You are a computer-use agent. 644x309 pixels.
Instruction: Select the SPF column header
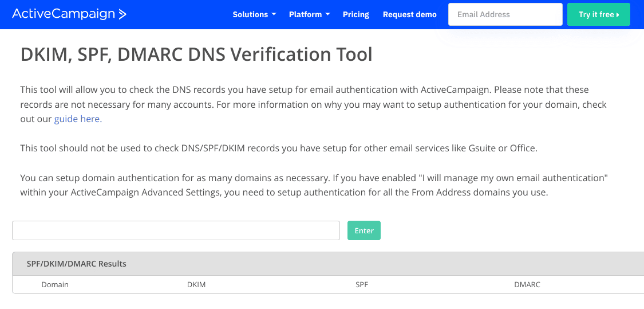362,284
